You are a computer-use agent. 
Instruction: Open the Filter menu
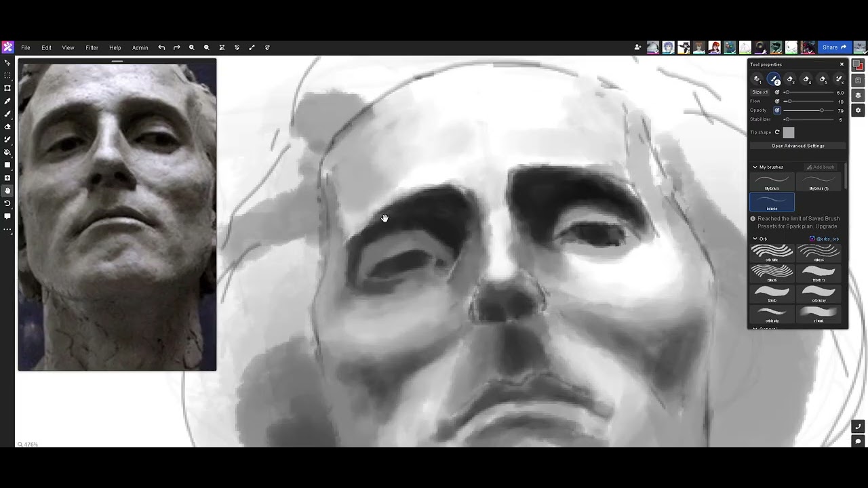pos(92,47)
